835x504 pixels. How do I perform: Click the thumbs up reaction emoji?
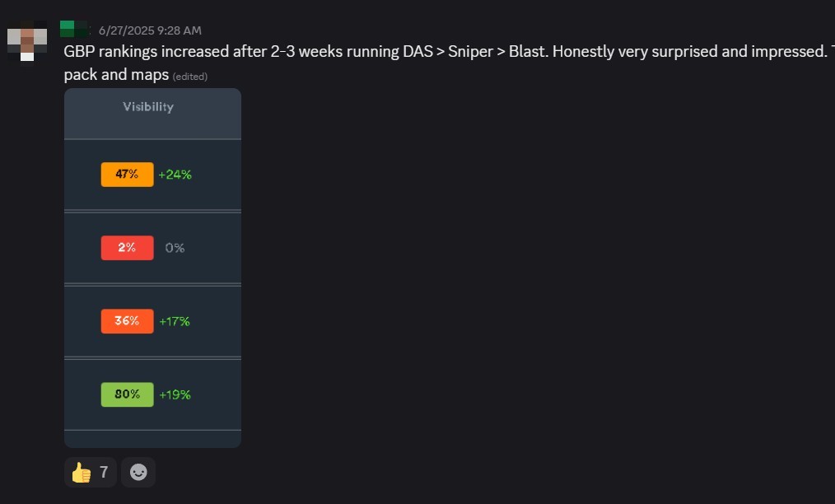coord(81,473)
